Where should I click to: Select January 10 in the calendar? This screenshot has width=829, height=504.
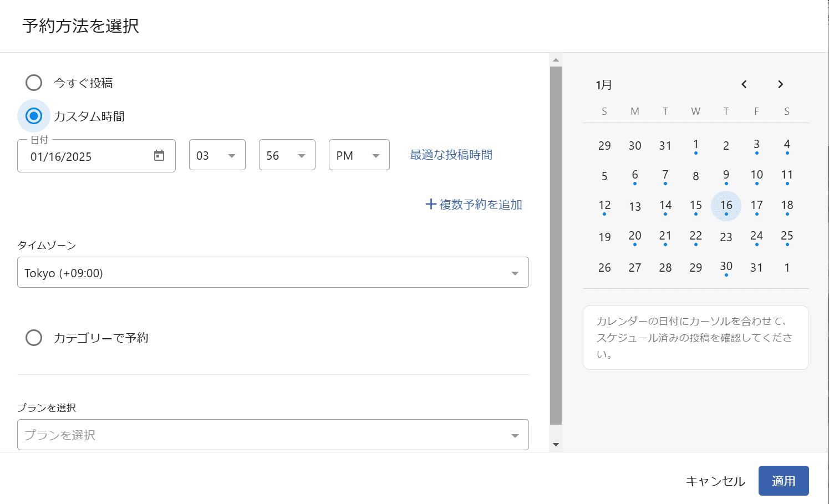(757, 176)
